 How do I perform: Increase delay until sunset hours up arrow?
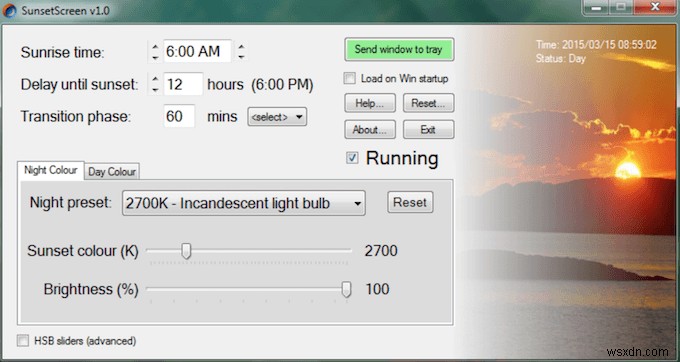point(155,79)
